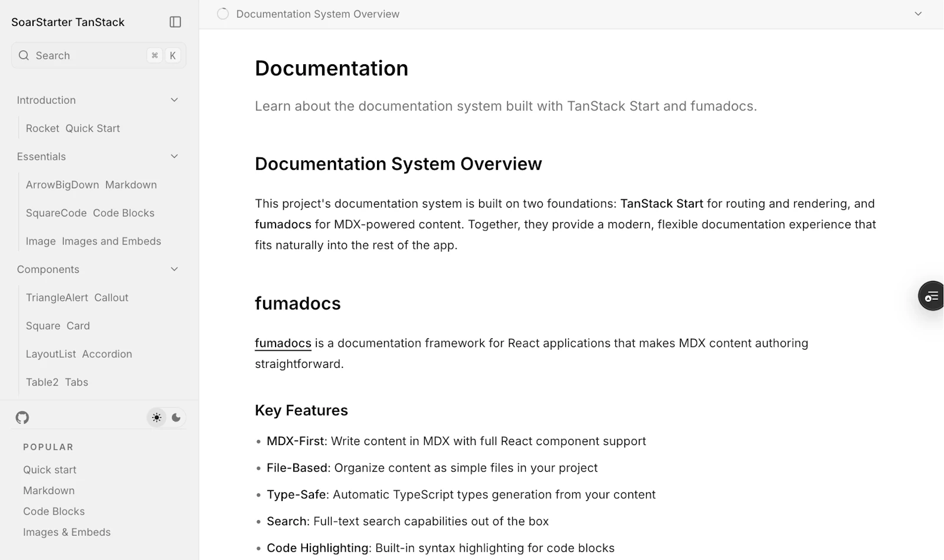Open the floating table-of-contents button
Image resolution: width=944 pixels, height=560 pixels.
tap(931, 296)
